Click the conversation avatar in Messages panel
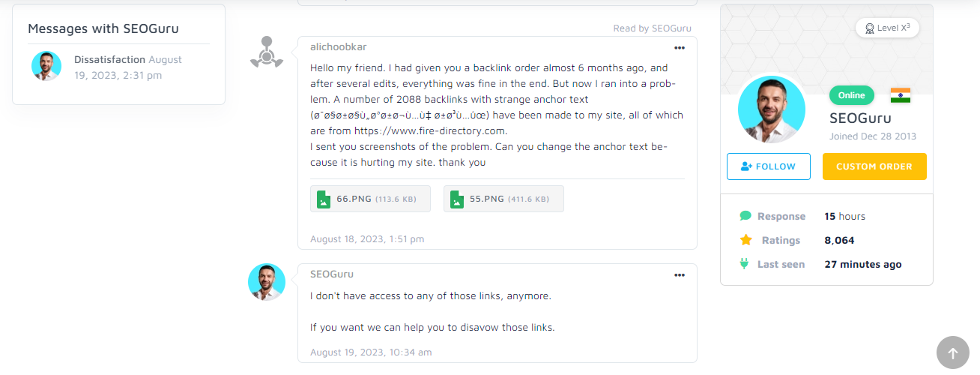Screen dimensions: 980x375 pos(46,66)
